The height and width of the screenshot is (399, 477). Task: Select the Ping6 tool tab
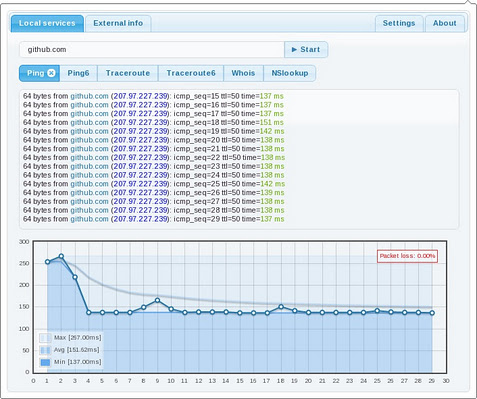click(x=78, y=73)
